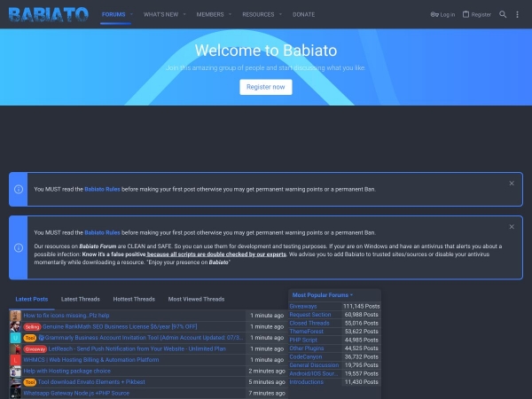Open the Other Plugins forum
Screen dimensions: 532x399
pos(307,348)
